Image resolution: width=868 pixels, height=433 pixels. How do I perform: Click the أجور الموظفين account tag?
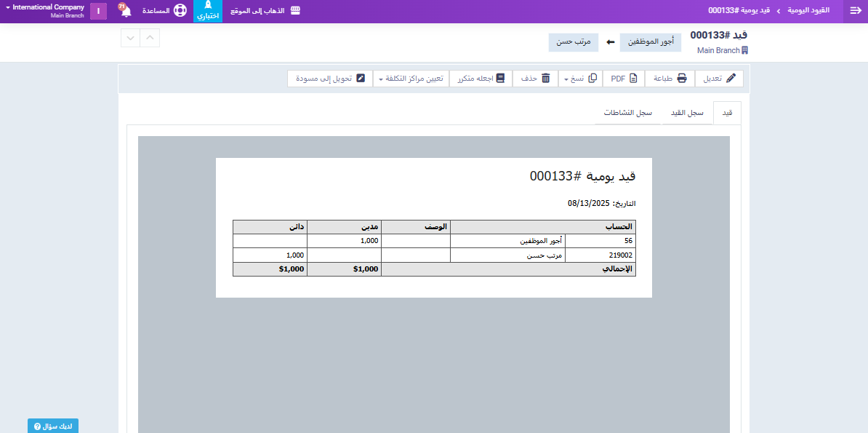[651, 42]
